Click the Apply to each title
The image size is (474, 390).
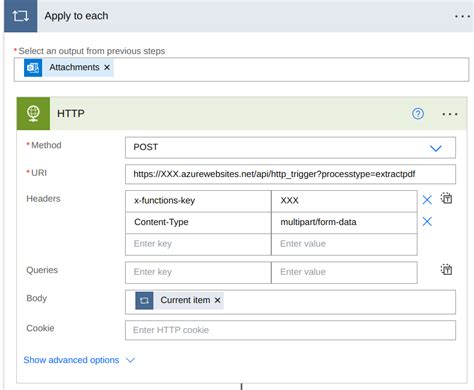tap(76, 16)
